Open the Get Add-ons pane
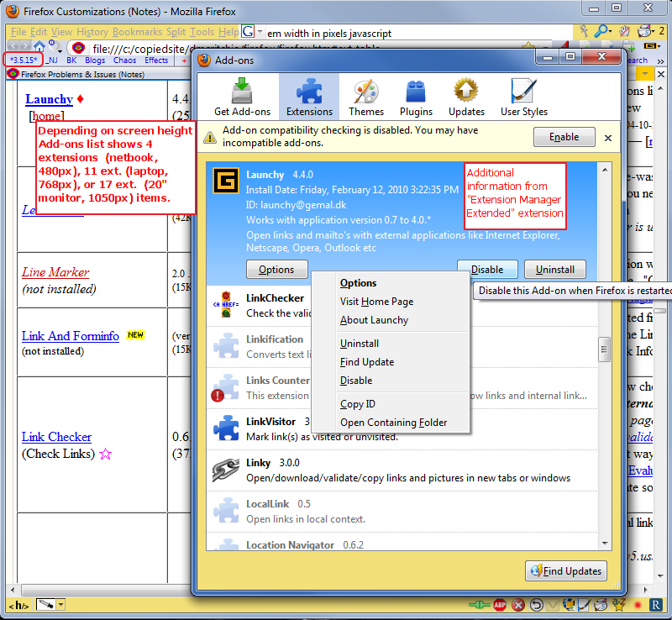Screen dimensions: 672x620 [x=242, y=97]
